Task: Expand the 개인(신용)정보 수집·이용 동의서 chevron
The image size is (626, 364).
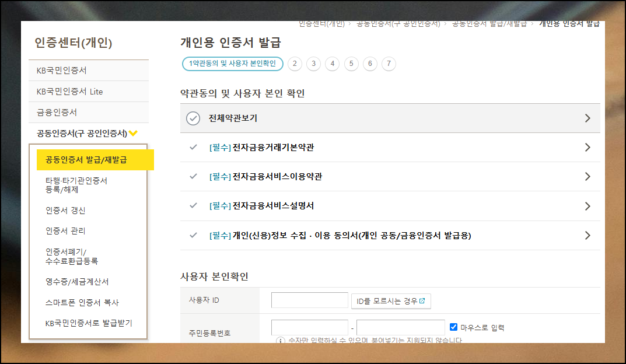Action: click(x=587, y=236)
